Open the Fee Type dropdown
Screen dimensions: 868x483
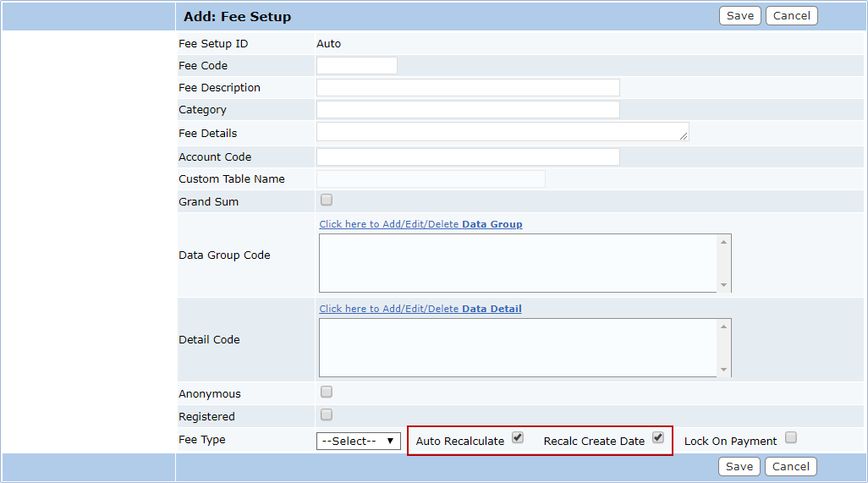tap(359, 441)
